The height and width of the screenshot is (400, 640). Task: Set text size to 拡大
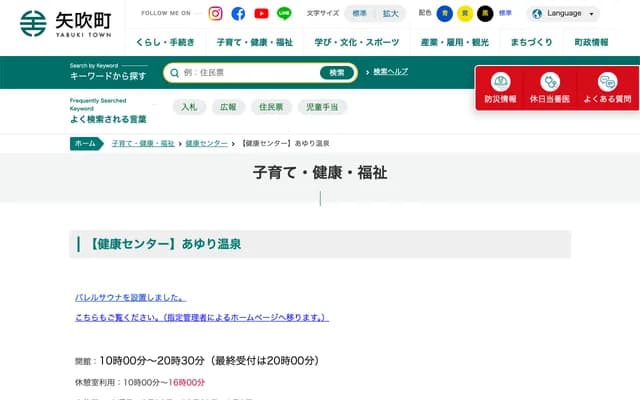click(x=390, y=14)
